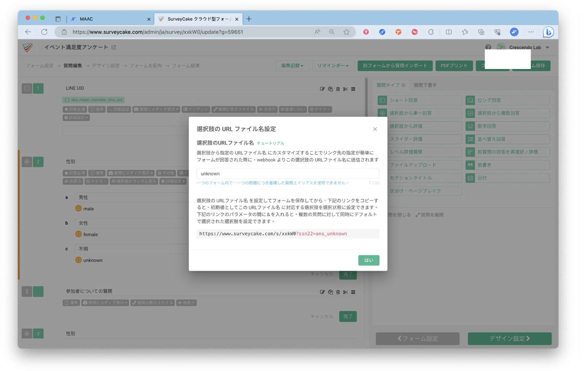Image resolution: width=588 pixels, height=371 pixels.
Task: Click the browser address bar URL
Action: (x=158, y=32)
